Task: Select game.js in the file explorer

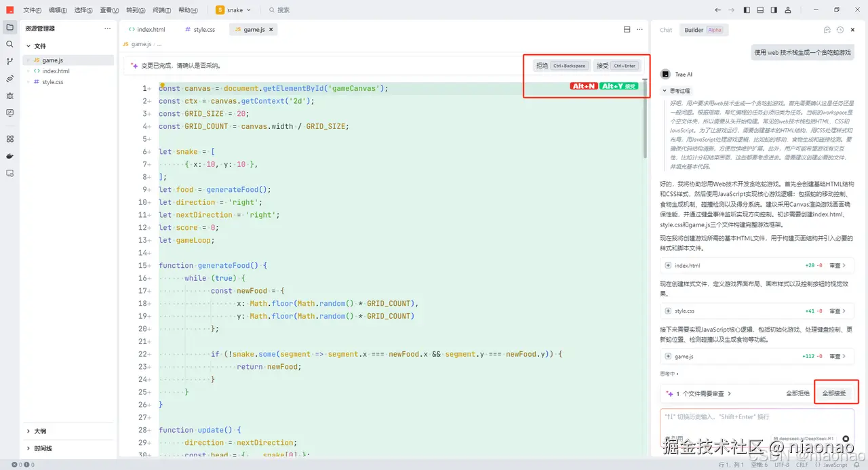Action: pos(68,60)
